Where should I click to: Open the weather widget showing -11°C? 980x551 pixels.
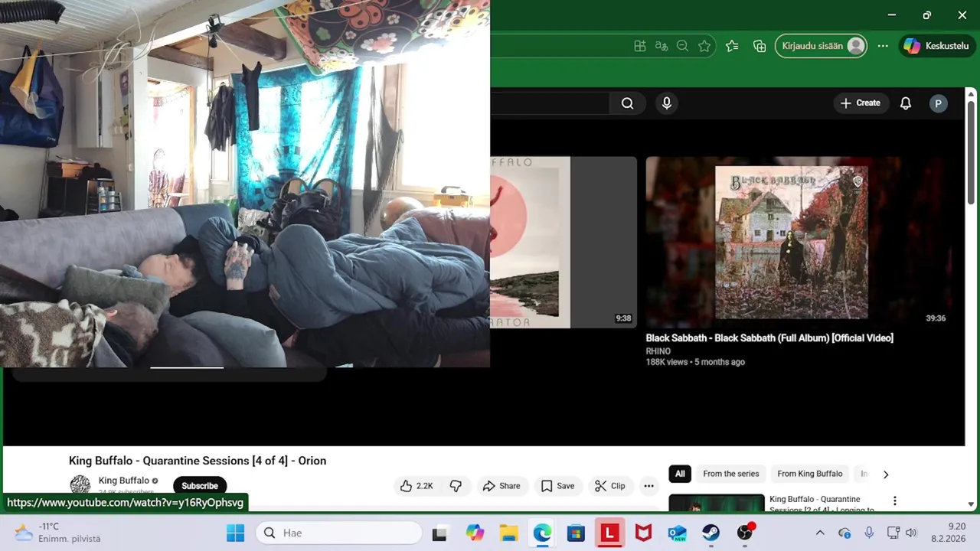pyautogui.click(x=58, y=533)
